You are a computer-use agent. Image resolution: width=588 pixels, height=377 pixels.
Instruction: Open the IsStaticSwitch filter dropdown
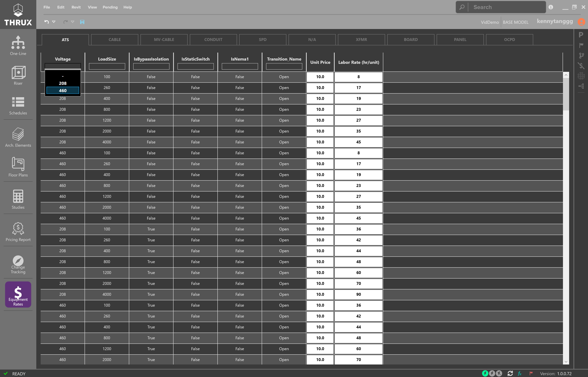click(195, 66)
